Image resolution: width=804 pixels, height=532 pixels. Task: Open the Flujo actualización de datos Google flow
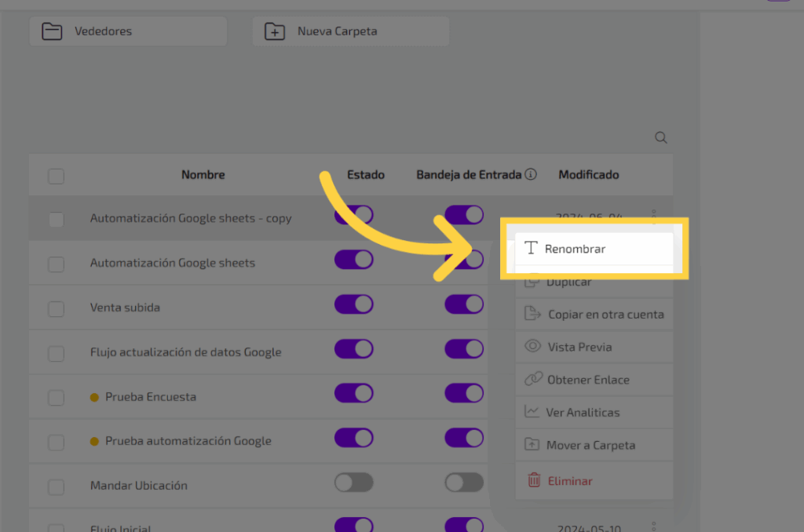click(185, 352)
